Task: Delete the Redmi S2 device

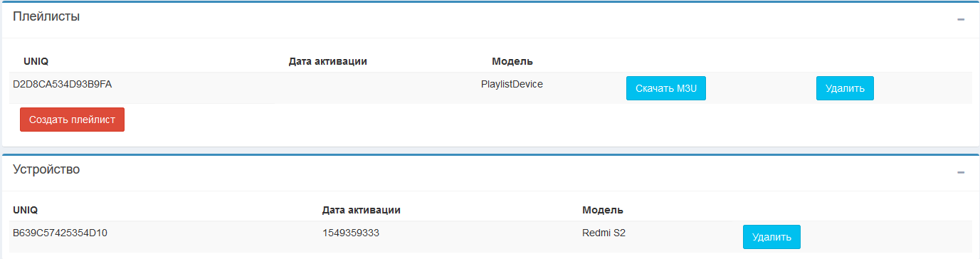Action: 771,237
